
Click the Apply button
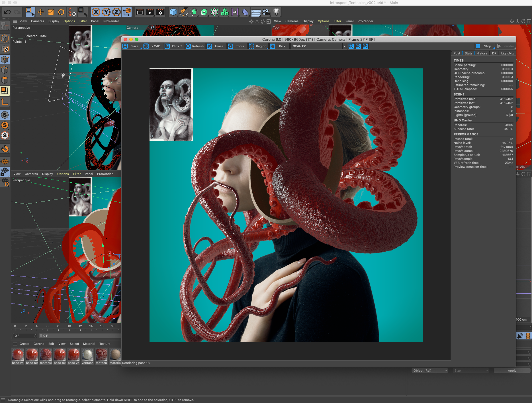512,371
